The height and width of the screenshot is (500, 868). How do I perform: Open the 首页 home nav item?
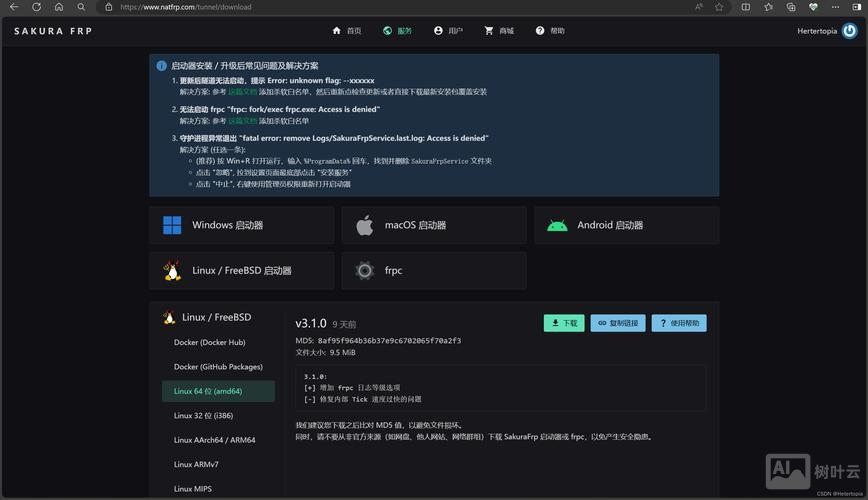click(347, 31)
